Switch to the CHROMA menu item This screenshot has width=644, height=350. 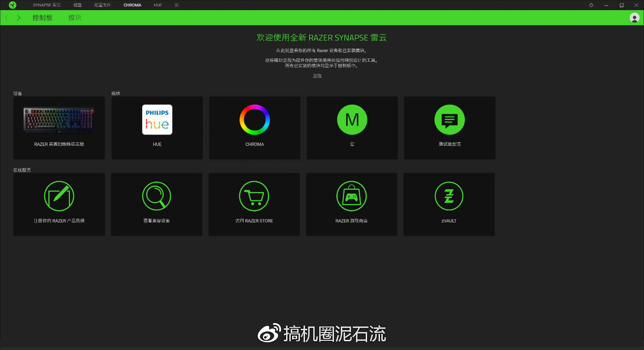coord(132,5)
